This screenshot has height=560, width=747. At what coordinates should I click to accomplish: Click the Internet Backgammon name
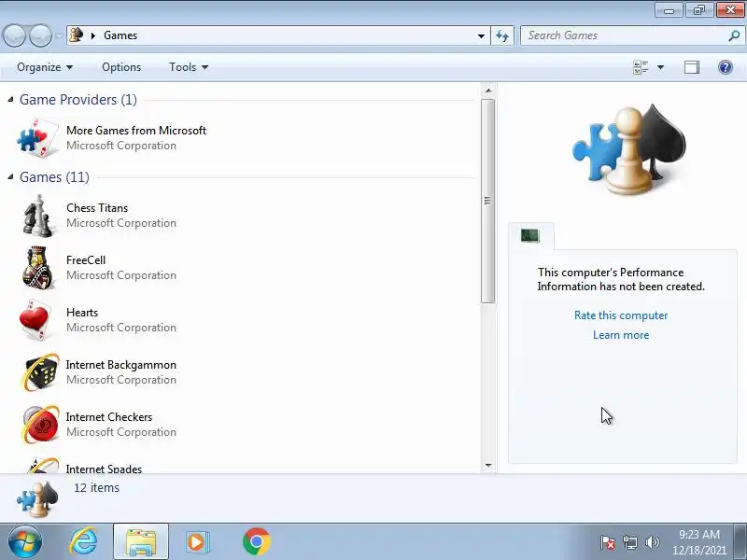121,365
